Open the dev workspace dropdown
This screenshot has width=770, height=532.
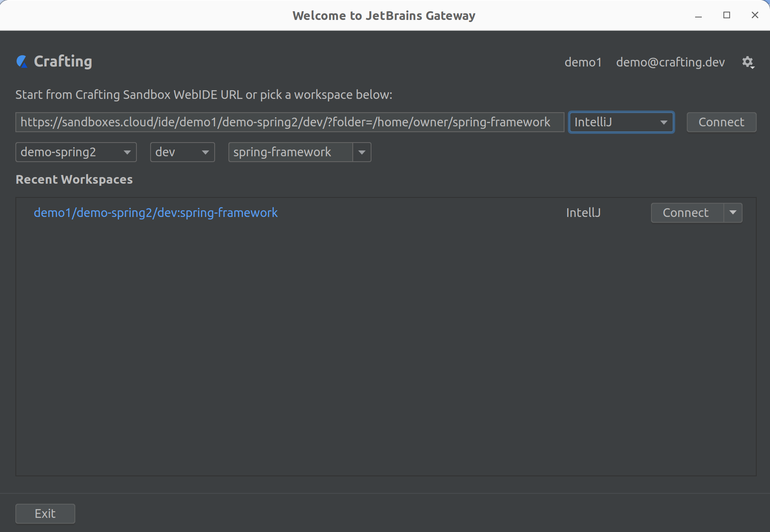182,152
